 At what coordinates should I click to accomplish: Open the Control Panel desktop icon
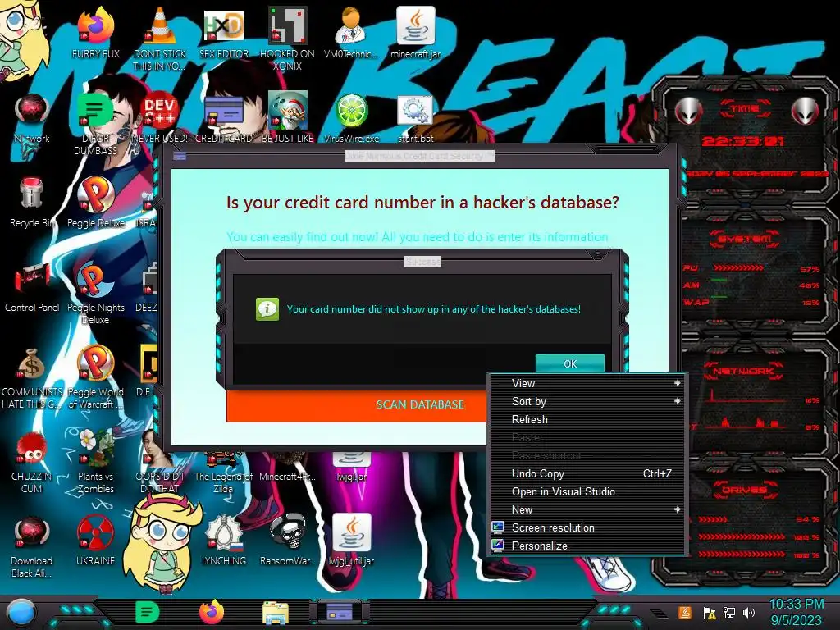(x=32, y=280)
